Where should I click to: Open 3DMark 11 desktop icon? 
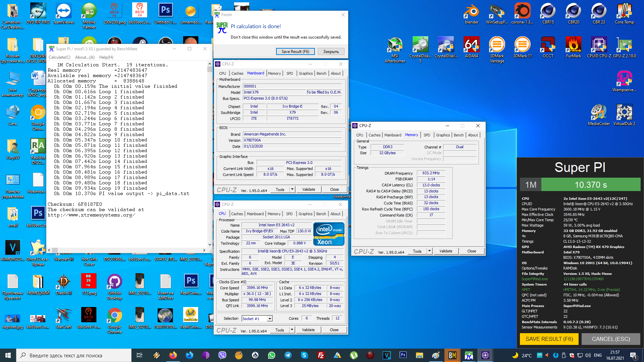(522, 47)
